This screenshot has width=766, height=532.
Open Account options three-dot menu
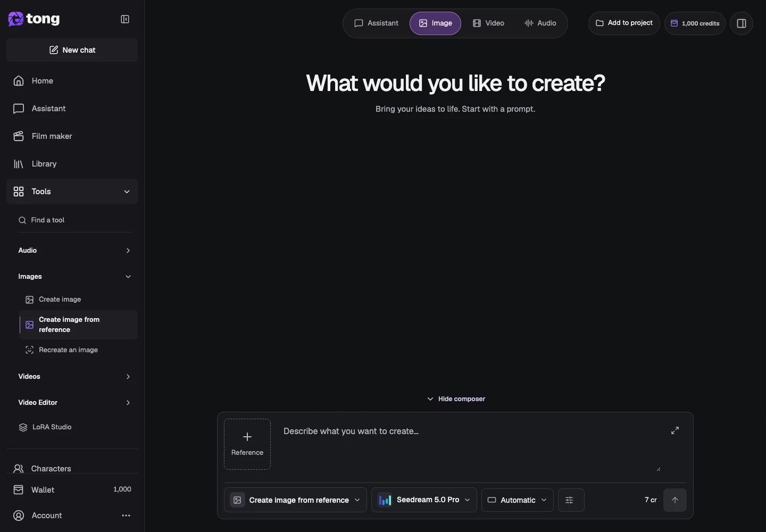pos(126,516)
